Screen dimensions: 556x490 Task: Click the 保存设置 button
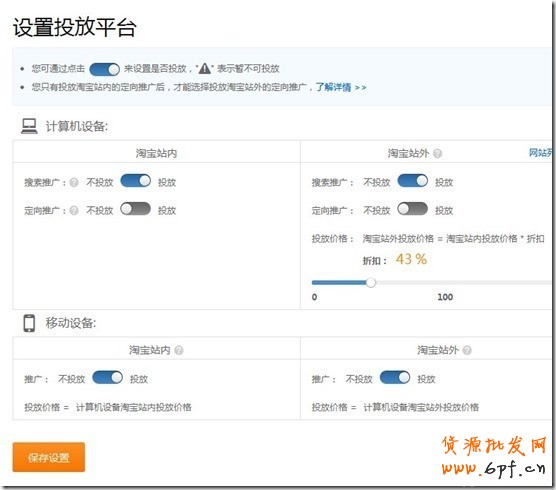tap(49, 457)
